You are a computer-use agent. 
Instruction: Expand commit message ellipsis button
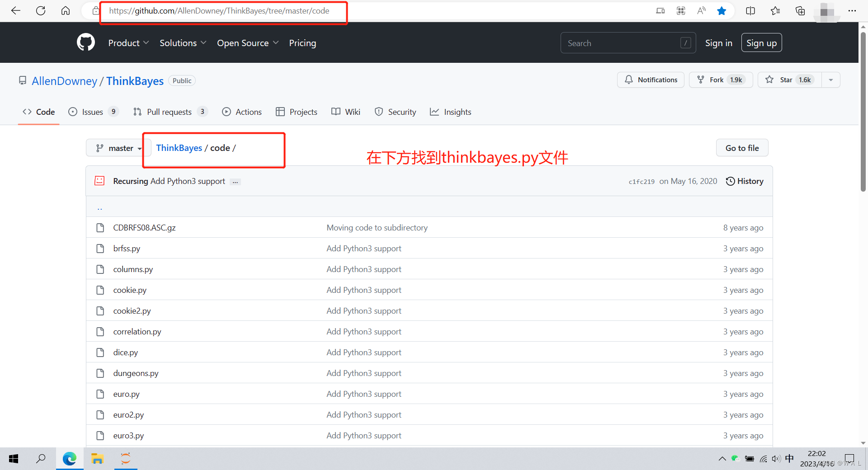click(x=235, y=182)
